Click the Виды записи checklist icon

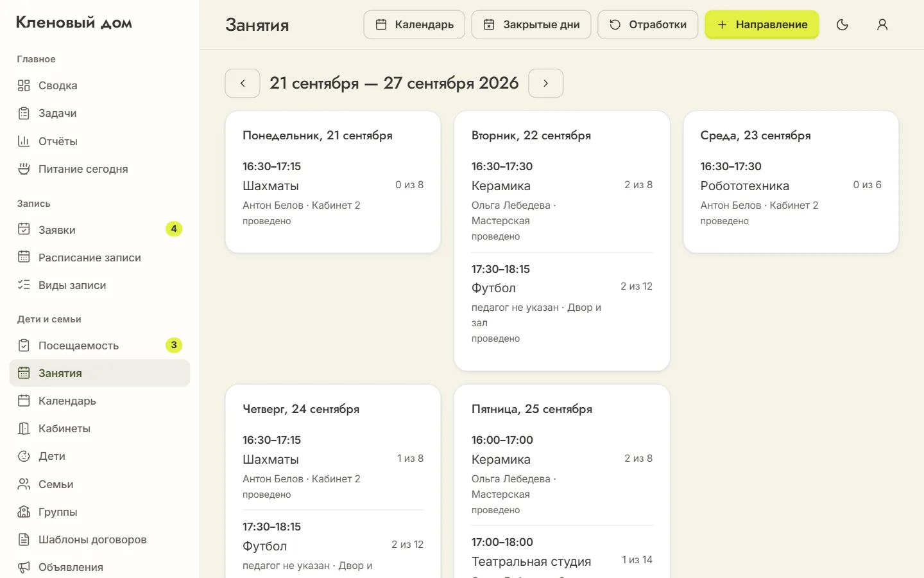coord(24,285)
